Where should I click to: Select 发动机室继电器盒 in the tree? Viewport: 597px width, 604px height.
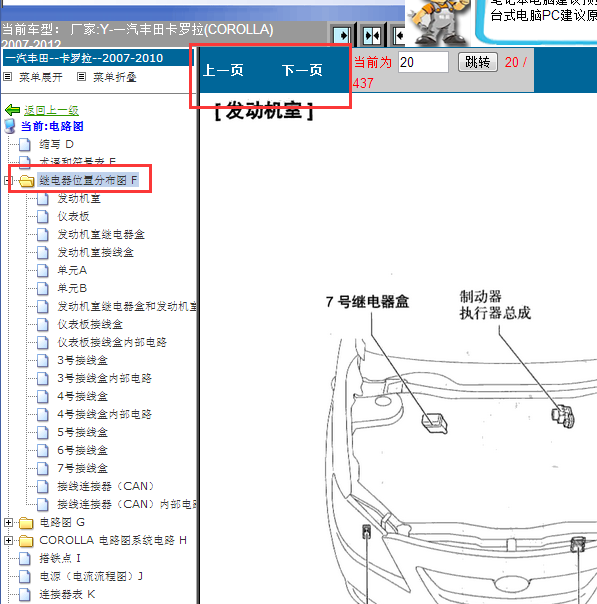(x=101, y=234)
